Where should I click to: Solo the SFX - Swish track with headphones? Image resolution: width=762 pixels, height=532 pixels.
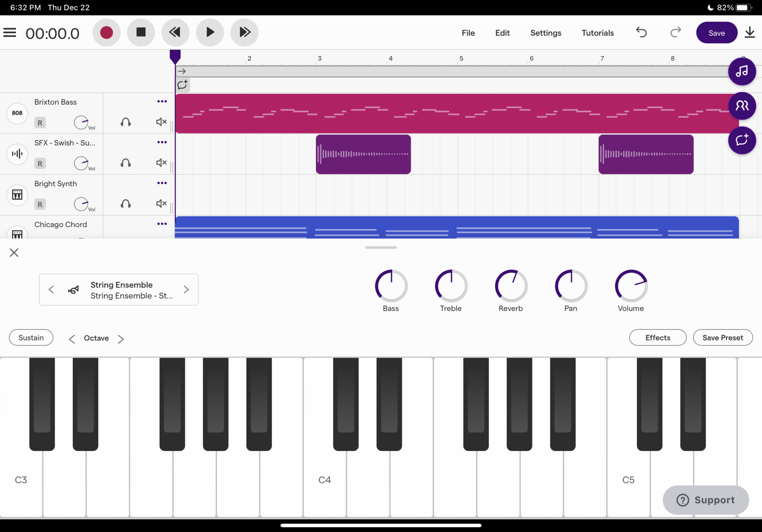click(x=125, y=163)
